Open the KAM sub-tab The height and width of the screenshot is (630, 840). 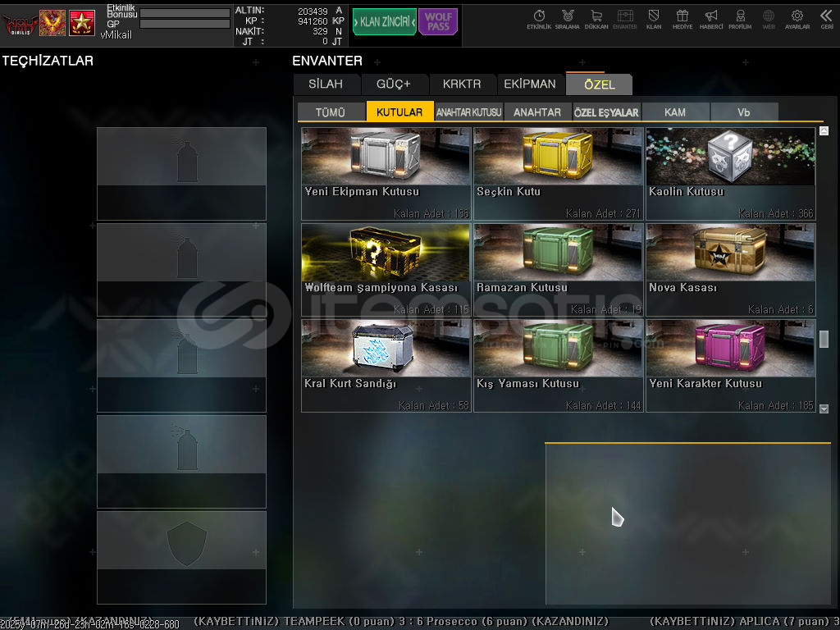point(675,112)
